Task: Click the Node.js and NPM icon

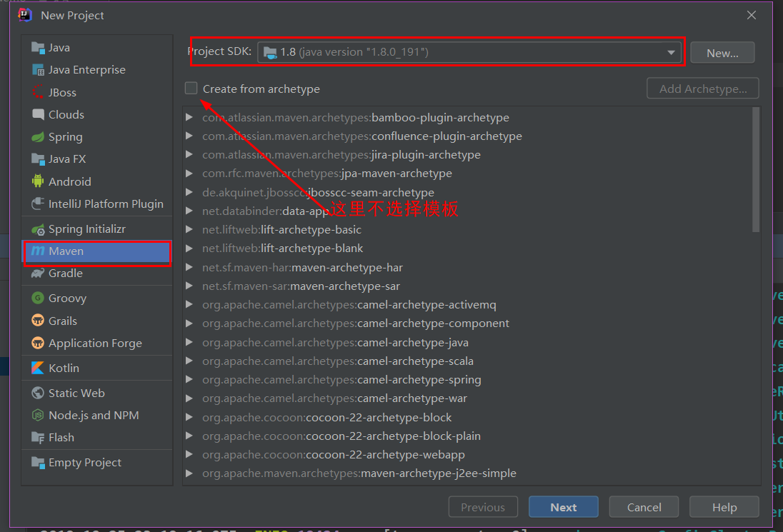Action: (x=38, y=415)
